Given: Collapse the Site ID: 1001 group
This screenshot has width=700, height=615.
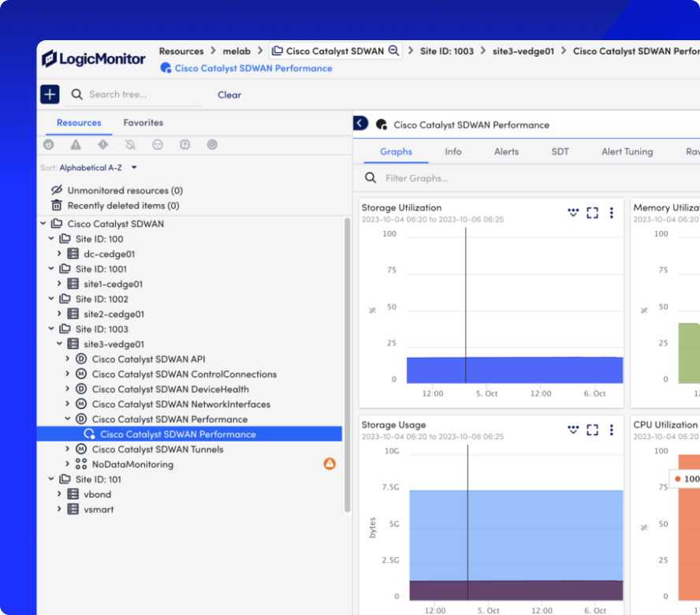Looking at the screenshot, I should [51, 268].
